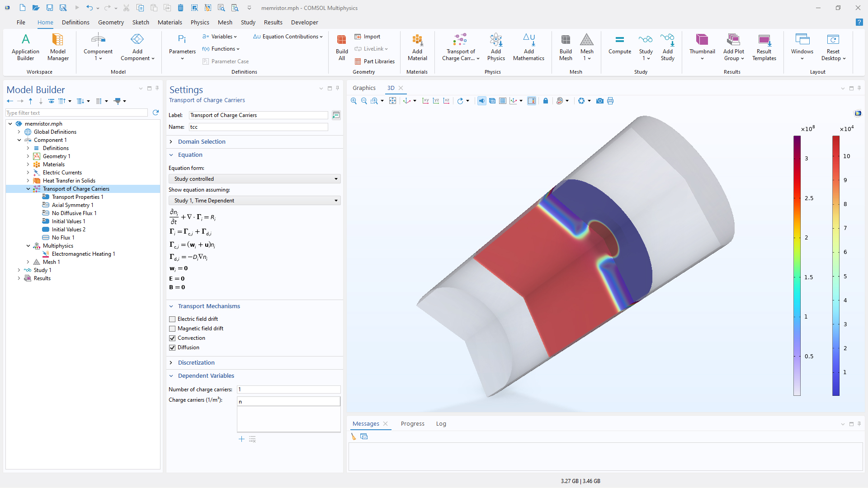Viewport: 868px width, 488px height.
Task: Expand the Domain Selection section
Action: click(x=202, y=142)
